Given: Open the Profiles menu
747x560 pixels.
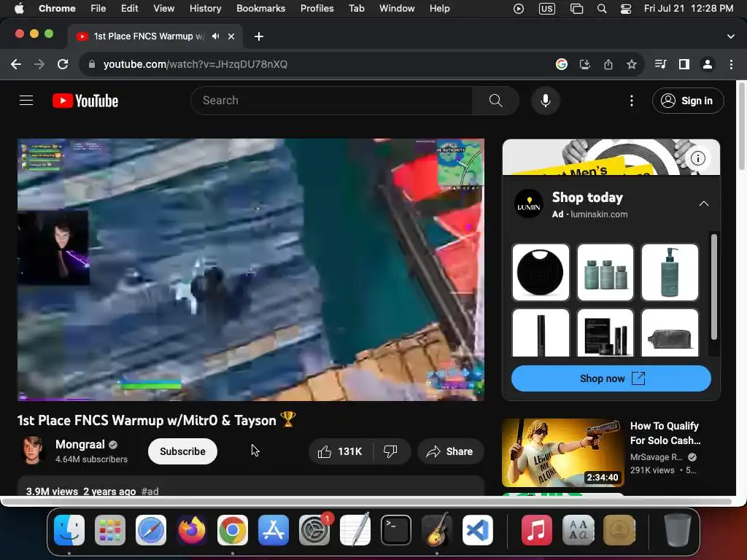Looking at the screenshot, I should tap(317, 9).
